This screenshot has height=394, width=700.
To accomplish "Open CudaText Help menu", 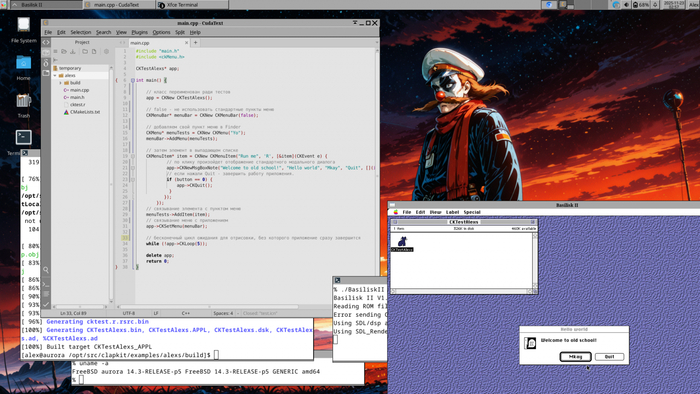I will coord(195,32).
